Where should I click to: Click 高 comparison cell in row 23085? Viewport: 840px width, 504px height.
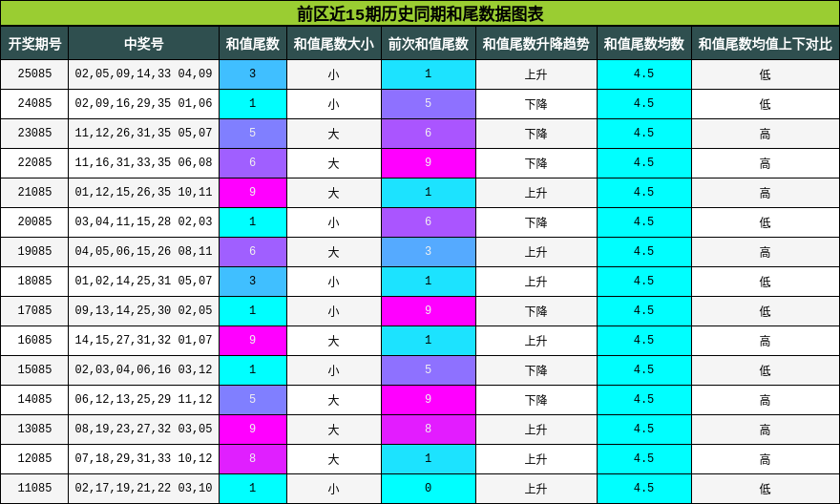pos(766,133)
